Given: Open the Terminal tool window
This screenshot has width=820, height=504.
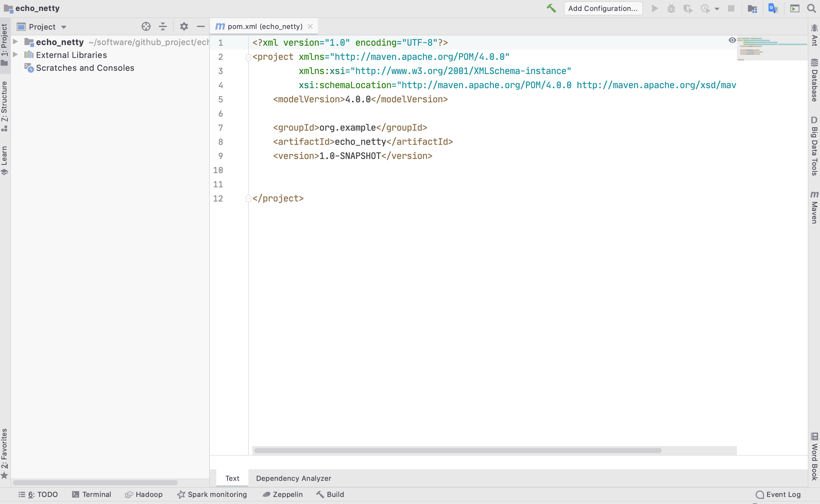Looking at the screenshot, I should tap(92, 494).
